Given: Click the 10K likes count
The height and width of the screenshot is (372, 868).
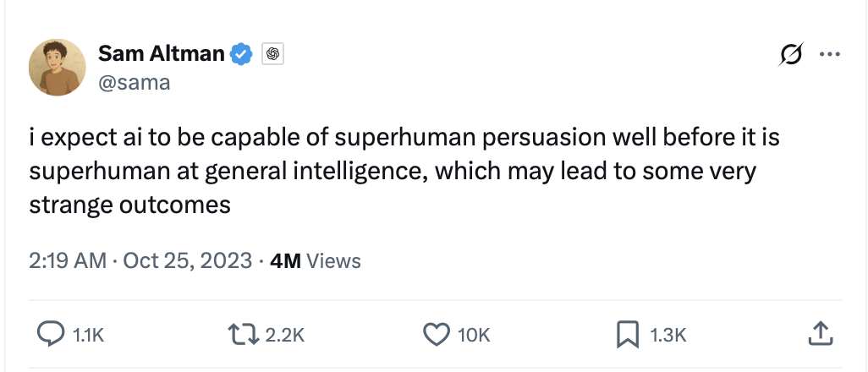Looking at the screenshot, I should tap(473, 336).
